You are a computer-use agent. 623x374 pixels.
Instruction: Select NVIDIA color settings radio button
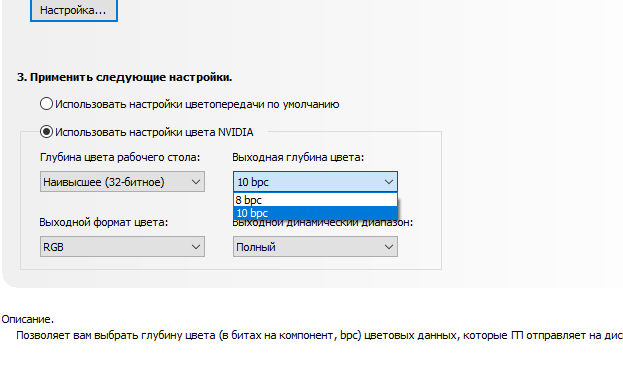click(46, 132)
